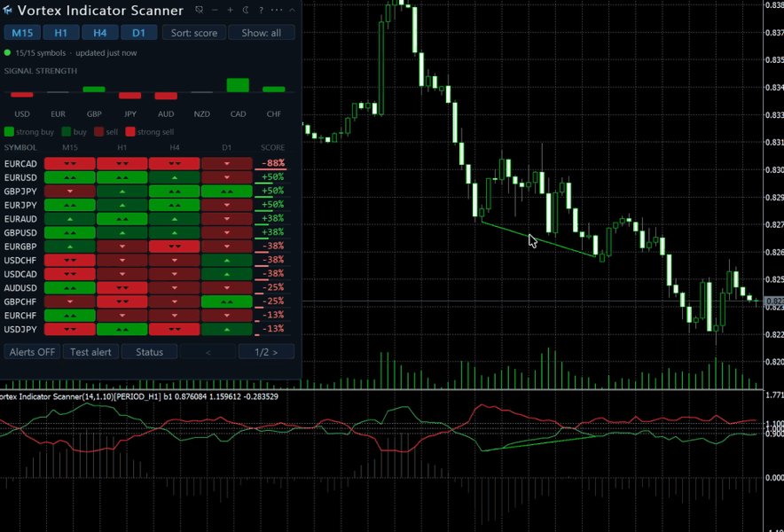This screenshot has height=532, width=784.
Task: Open the Status button
Action: point(150,352)
